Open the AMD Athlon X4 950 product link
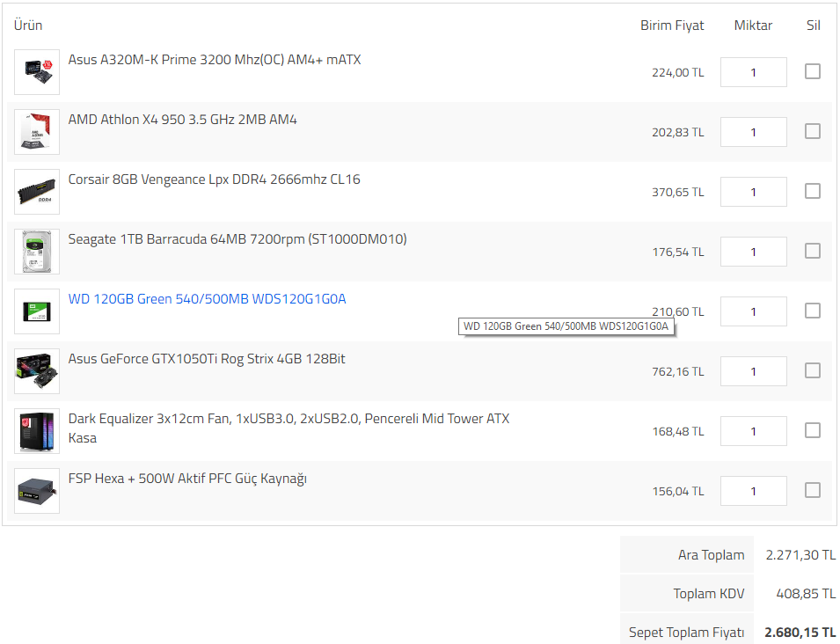 point(182,120)
